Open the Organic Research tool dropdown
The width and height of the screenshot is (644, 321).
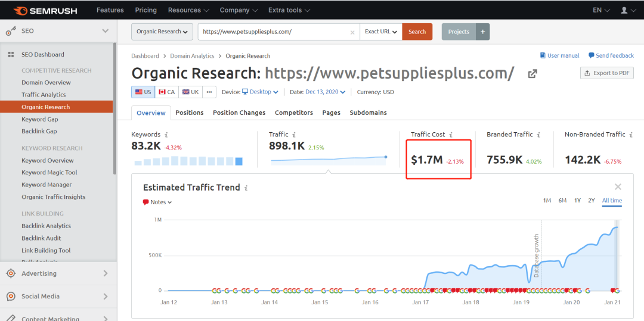(162, 32)
